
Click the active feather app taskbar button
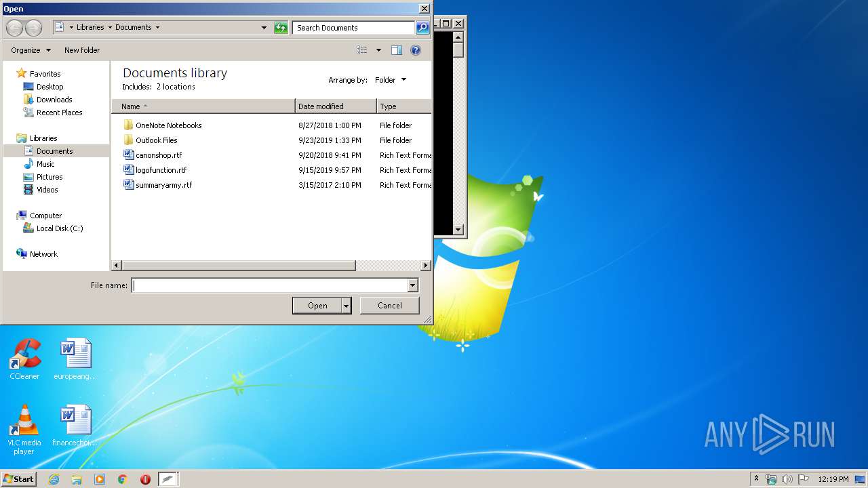[168, 479]
